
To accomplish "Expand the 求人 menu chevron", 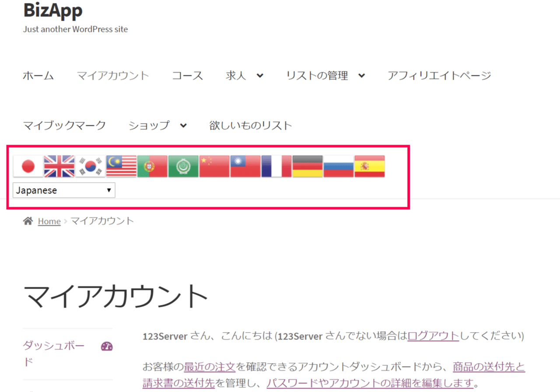I will [x=260, y=76].
